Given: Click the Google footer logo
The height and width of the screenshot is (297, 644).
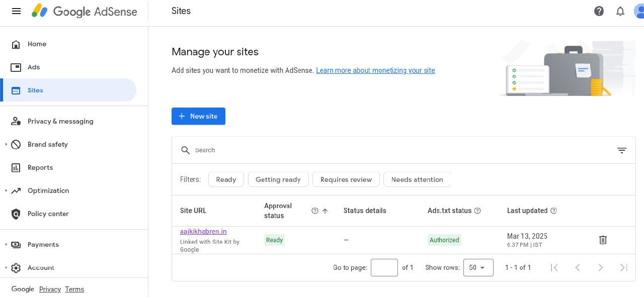Looking at the screenshot, I should click(x=23, y=289).
